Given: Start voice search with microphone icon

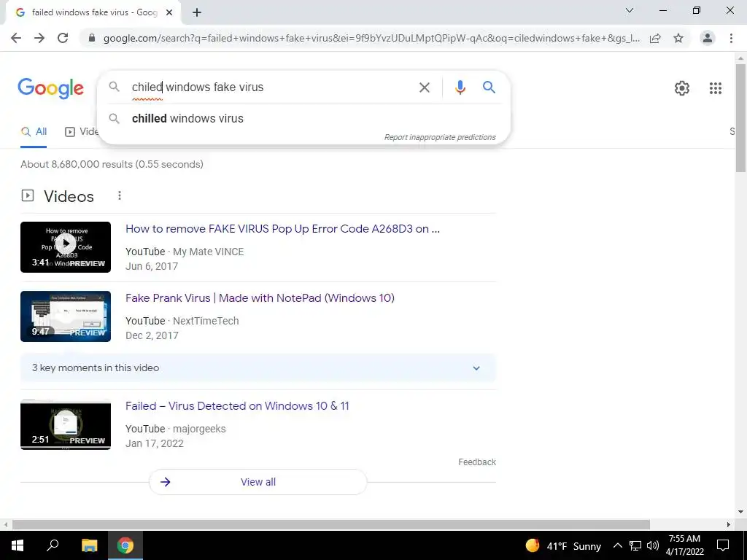Looking at the screenshot, I should click(460, 87).
